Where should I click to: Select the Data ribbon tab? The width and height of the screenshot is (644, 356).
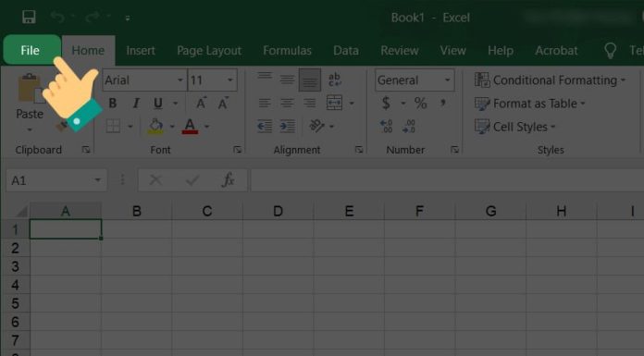[x=346, y=51]
